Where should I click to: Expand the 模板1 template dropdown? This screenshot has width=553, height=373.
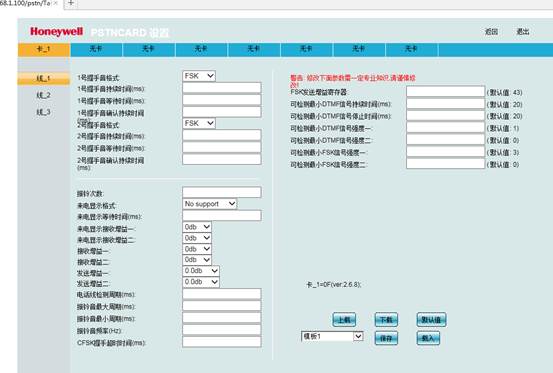click(332, 336)
